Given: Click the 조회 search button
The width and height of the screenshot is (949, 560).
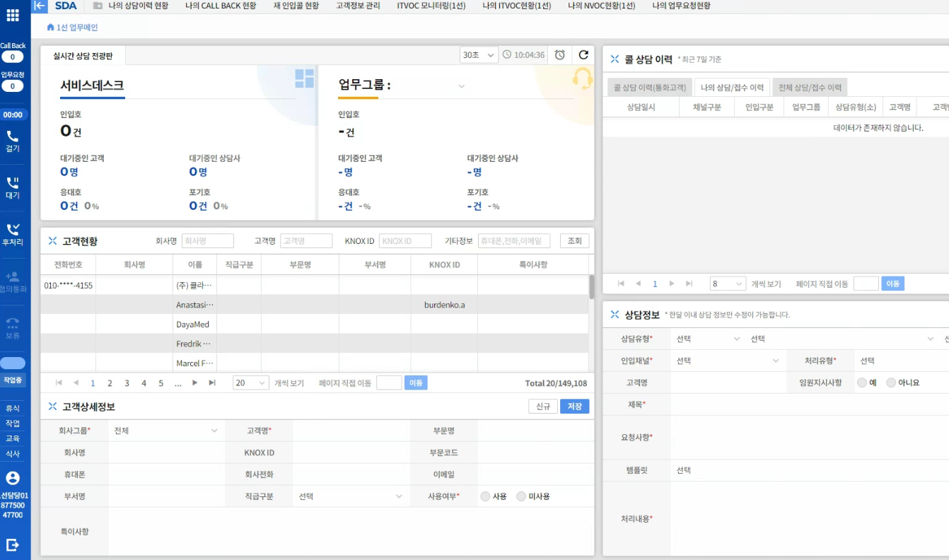Looking at the screenshot, I should point(574,241).
